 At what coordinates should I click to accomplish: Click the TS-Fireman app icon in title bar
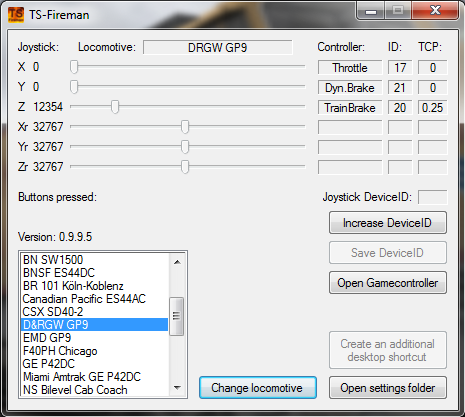pyautogui.click(x=16, y=15)
